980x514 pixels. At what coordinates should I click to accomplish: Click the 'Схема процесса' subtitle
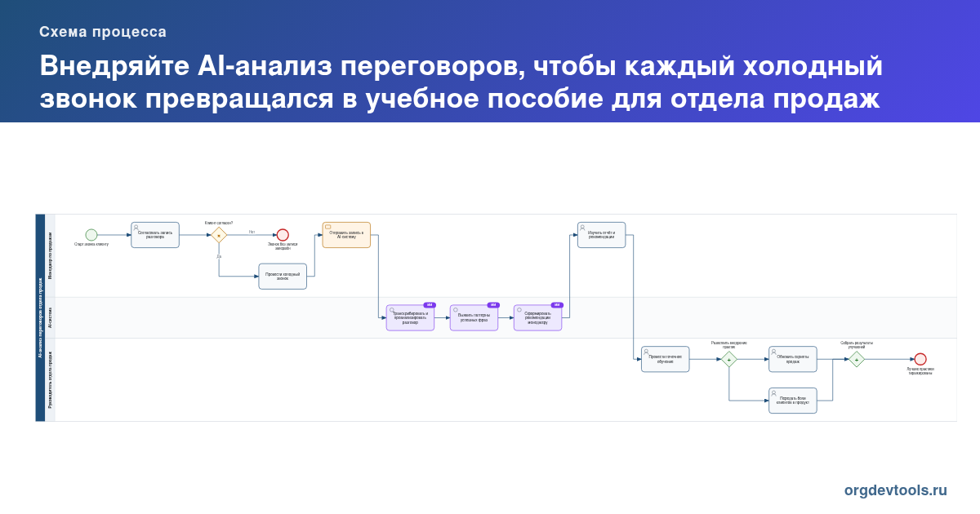click(x=103, y=32)
